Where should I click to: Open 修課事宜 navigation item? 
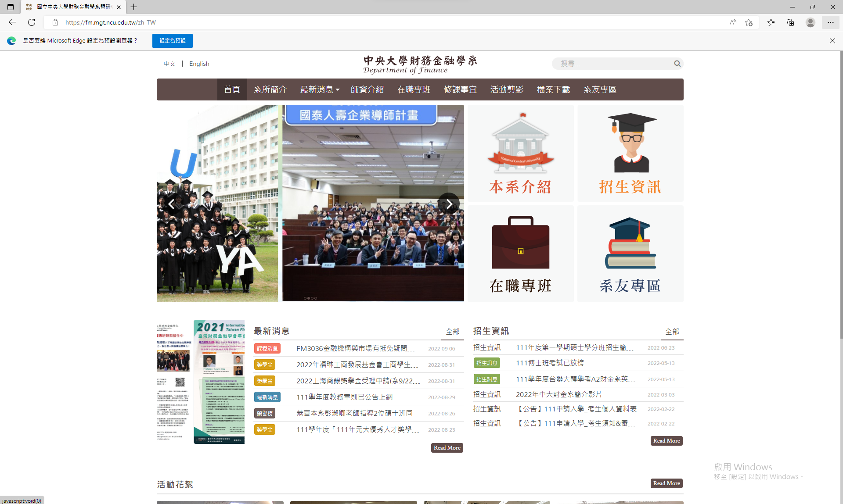click(x=461, y=89)
